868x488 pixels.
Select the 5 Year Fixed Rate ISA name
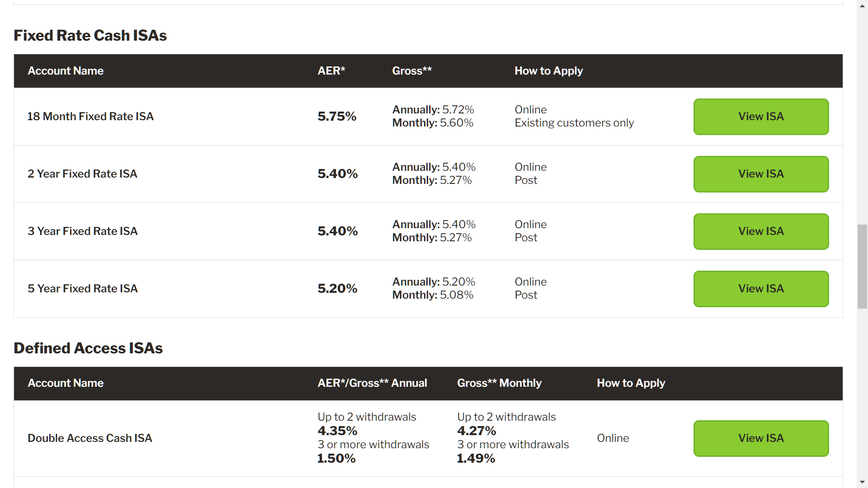pos(83,289)
